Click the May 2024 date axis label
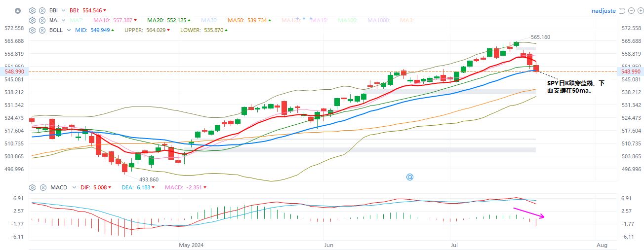 [x=191, y=245]
